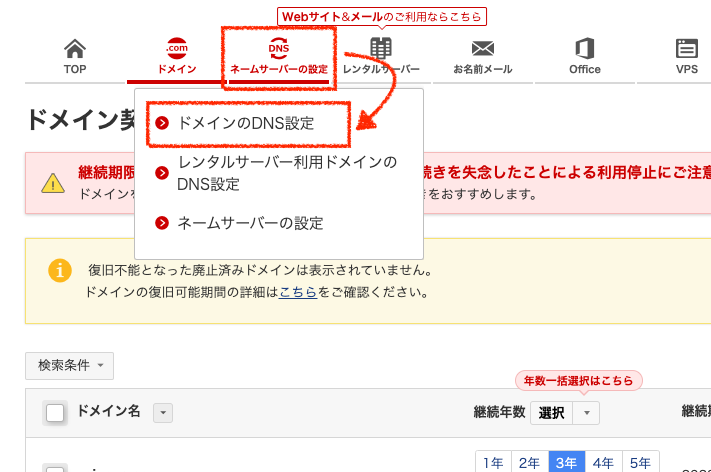This screenshot has width=711, height=472.
Task: Open the 継続年数 選択 dropdown
Action: [565, 413]
